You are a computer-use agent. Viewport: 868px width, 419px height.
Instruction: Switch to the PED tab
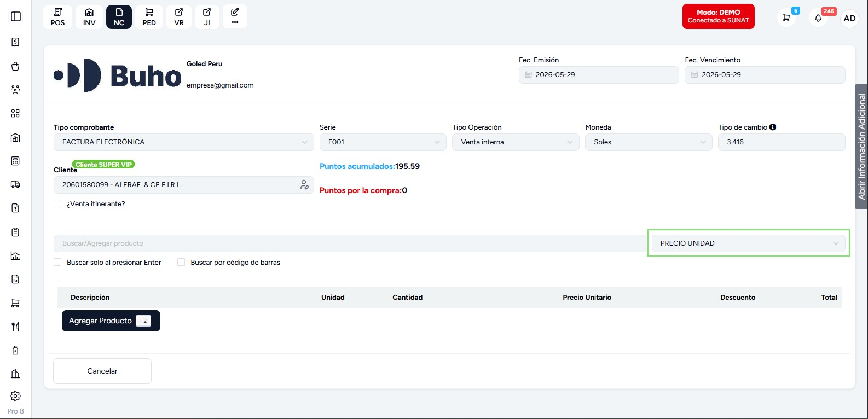tap(149, 17)
